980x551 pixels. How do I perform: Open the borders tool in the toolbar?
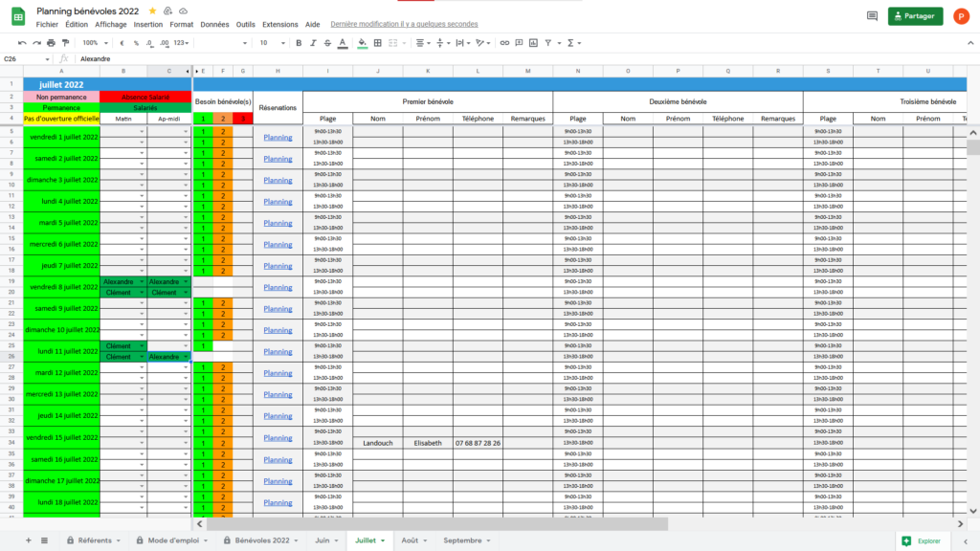pyautogui.click(x=378, y=43)
